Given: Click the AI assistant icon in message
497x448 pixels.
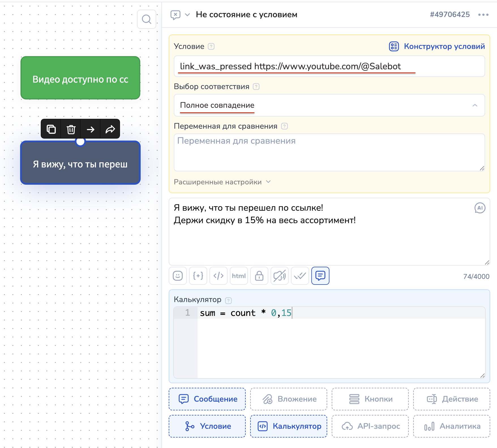Looking at the screenshot, I should pyautogui.click(x=480, y=208).
